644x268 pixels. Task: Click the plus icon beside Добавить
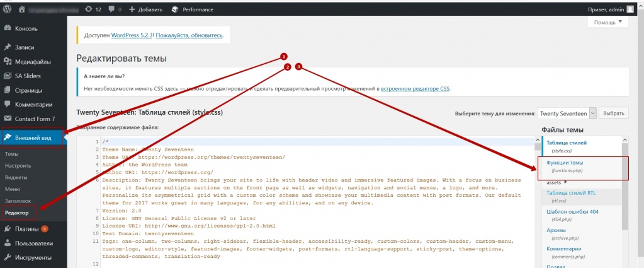coord(132,9)
